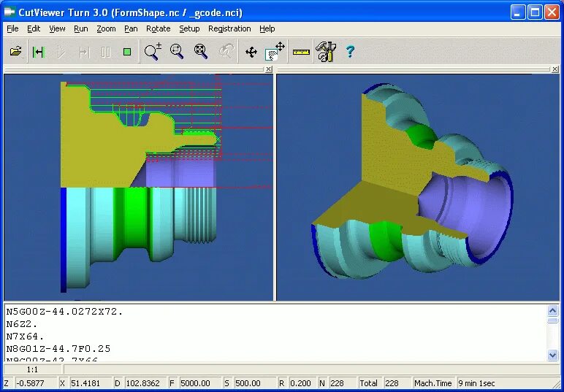Viewport: 564px width, 392px height.
Task: Open the tools Setup icon
Action: click(326, 51)
